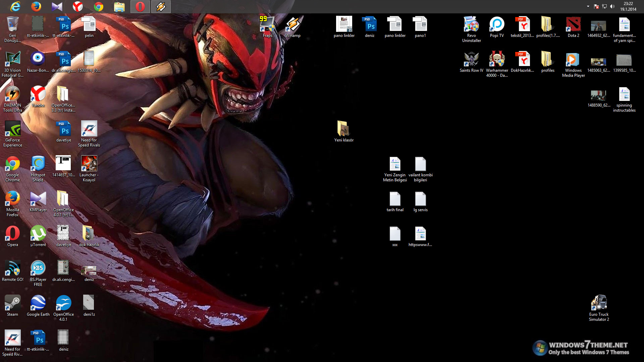Open Launcher - Kısayol shortcut
Screen dimensions: 644x362
coord(89,169)
